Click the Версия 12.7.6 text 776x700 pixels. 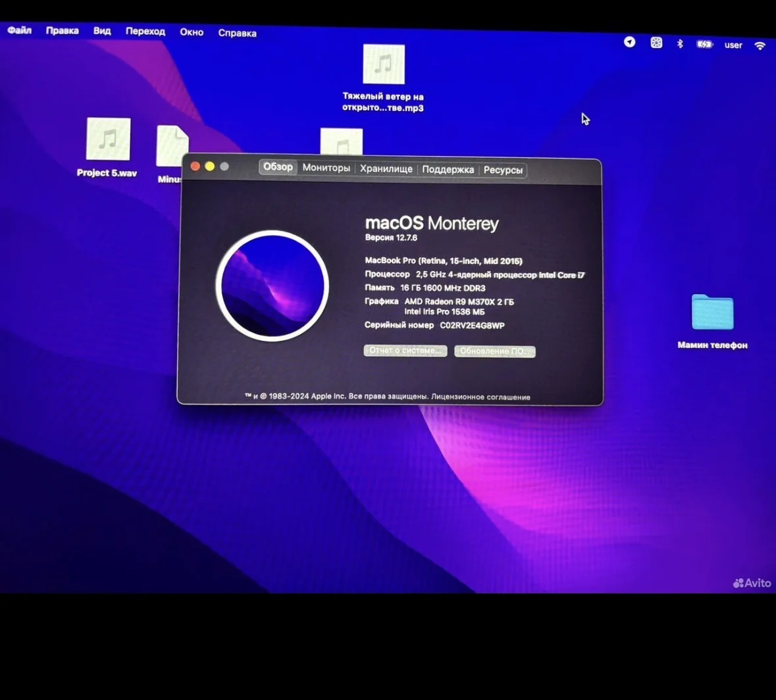point(391,238)
